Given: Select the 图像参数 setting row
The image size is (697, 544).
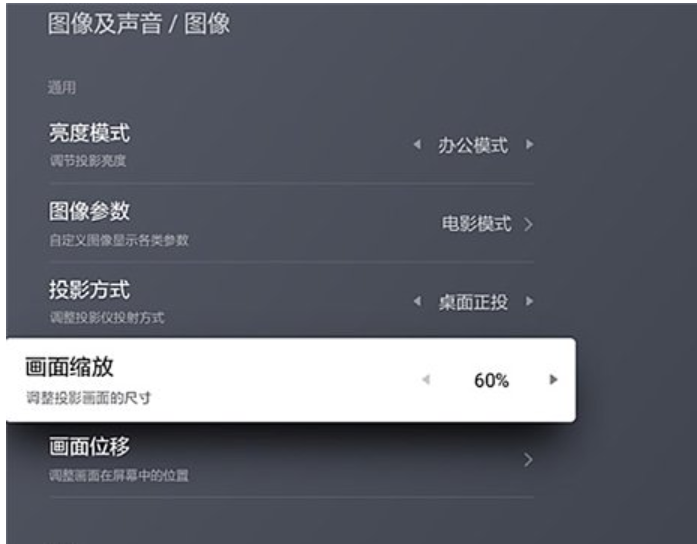Looking at the screenshot, I should coord(292,224).
